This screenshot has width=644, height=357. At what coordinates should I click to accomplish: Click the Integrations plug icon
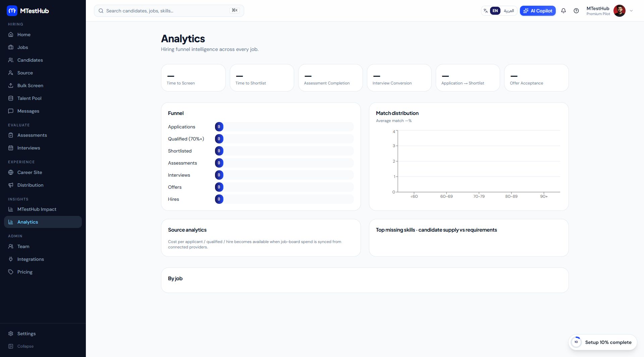tap(11, 259)
